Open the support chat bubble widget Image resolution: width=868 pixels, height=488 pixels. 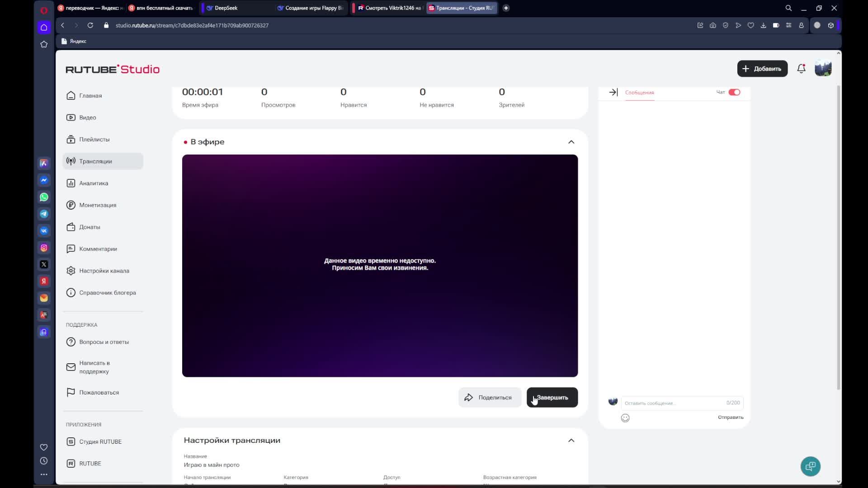point(810,466)
